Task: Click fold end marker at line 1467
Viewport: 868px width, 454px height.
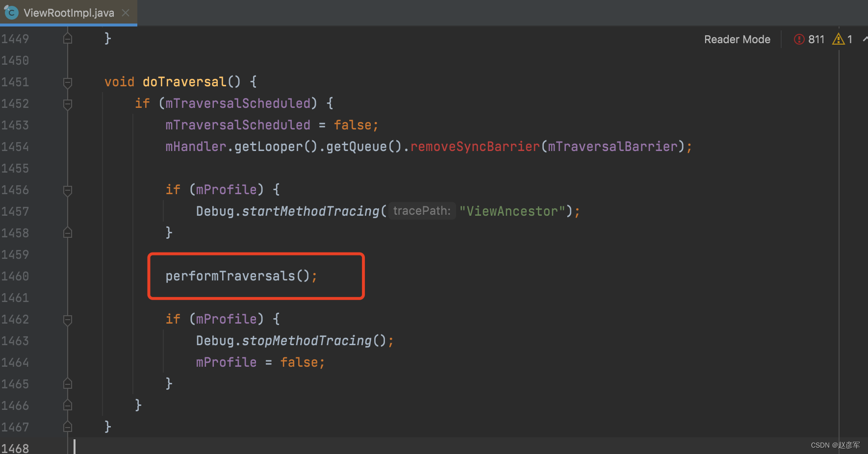Action: (68, 427)
